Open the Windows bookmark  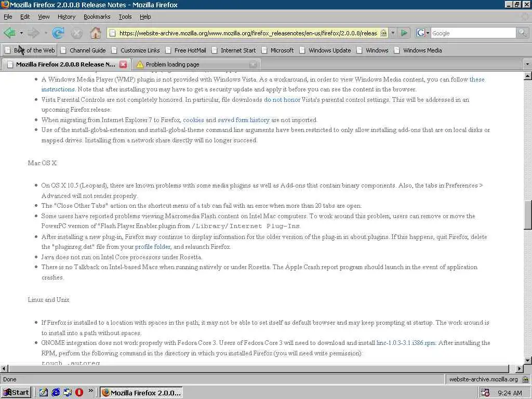[373, 50]
